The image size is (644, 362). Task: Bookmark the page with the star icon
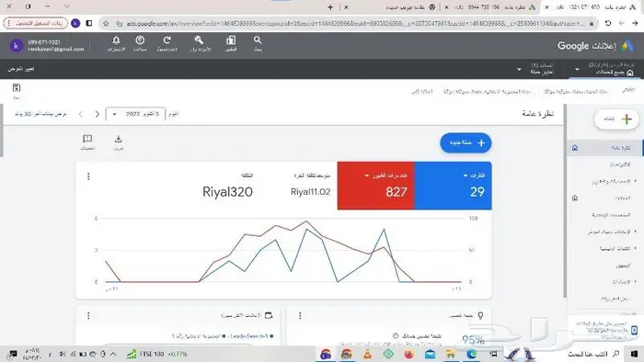tap(106, 23)
